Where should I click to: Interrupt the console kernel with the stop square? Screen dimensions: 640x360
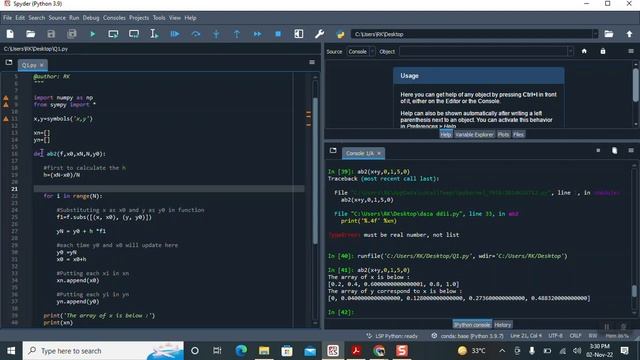(x=598, y=151)
